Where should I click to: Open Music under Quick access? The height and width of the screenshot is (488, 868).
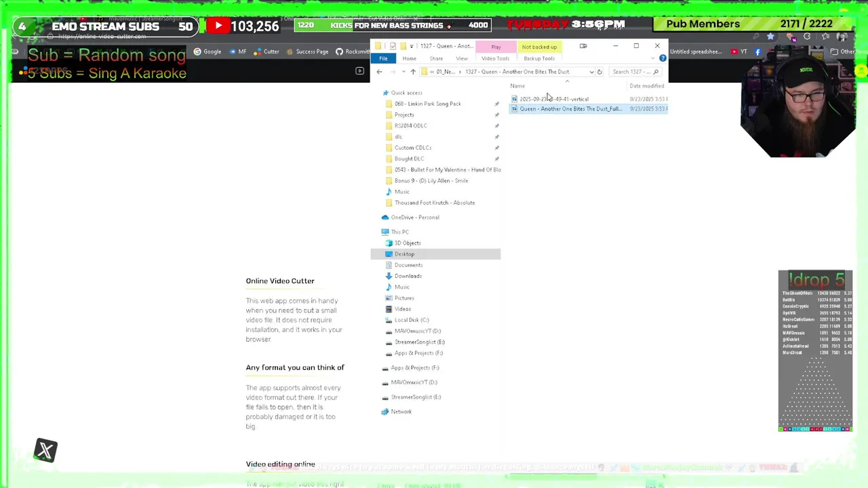(x=401, y=192)
